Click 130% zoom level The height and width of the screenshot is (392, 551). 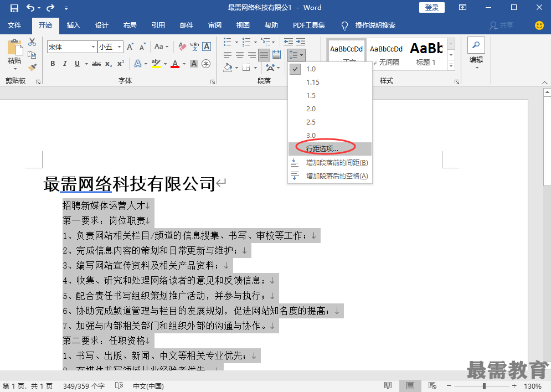pyautogui.click(x=532, y=386)
